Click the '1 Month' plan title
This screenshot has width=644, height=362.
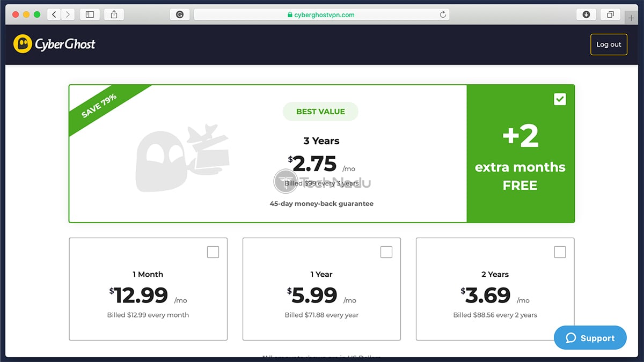point(148,275)
